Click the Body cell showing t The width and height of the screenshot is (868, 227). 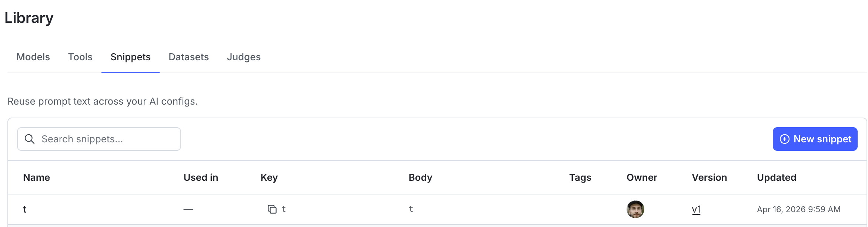[411, 209]
